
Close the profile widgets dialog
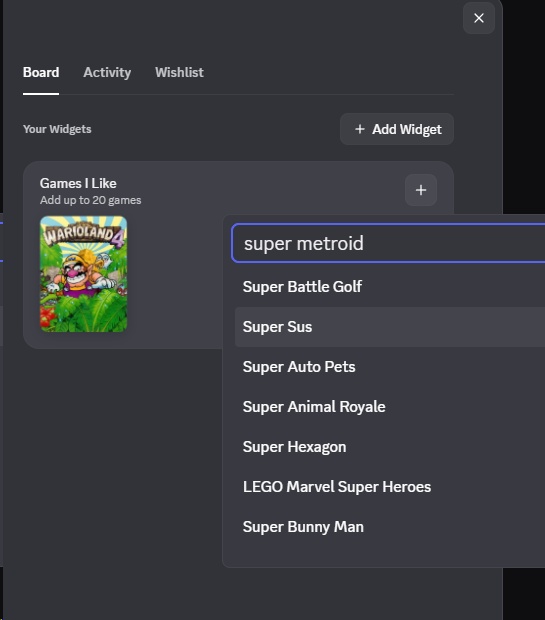pos(479,18)
